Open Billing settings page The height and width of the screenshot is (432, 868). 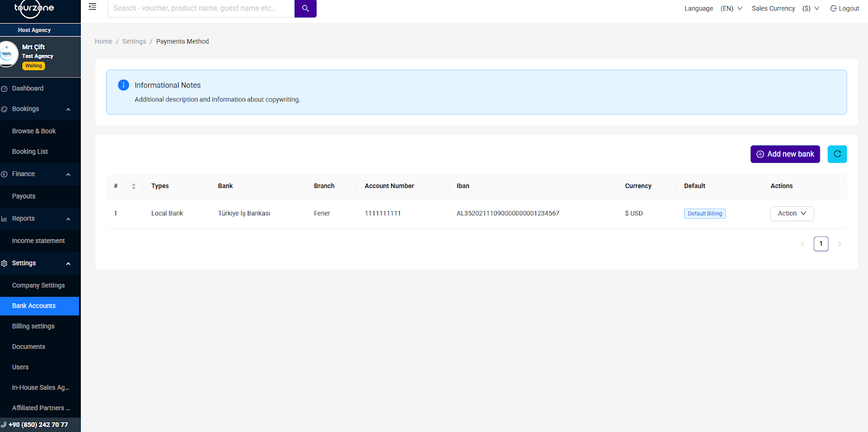(33, 326)
